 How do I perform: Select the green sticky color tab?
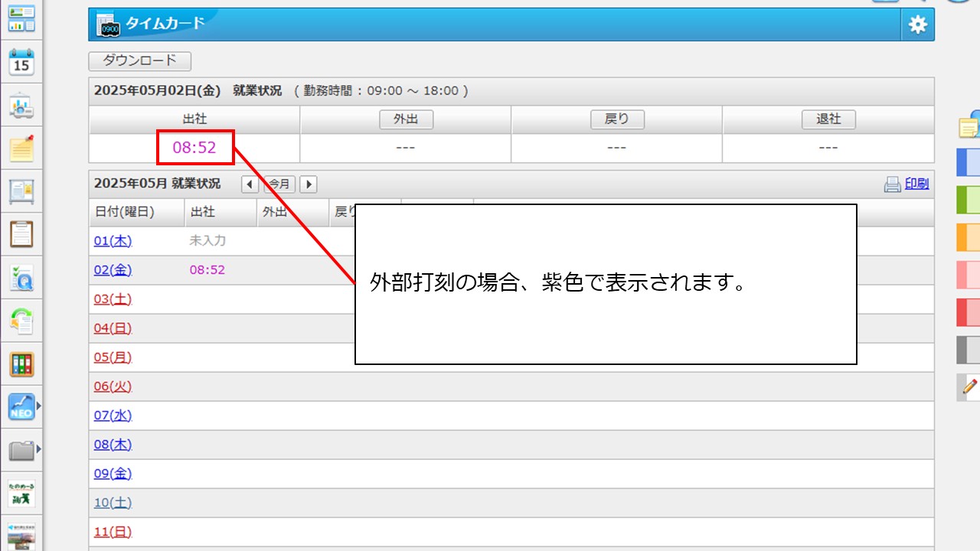click(x=969, y=200)
